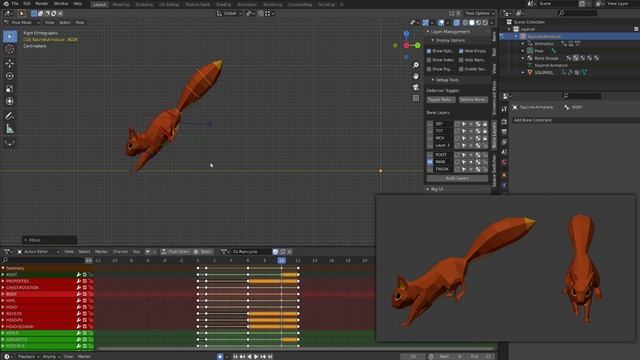Open Render properties tab icon
640x360 pixels.
click(504, 122)
